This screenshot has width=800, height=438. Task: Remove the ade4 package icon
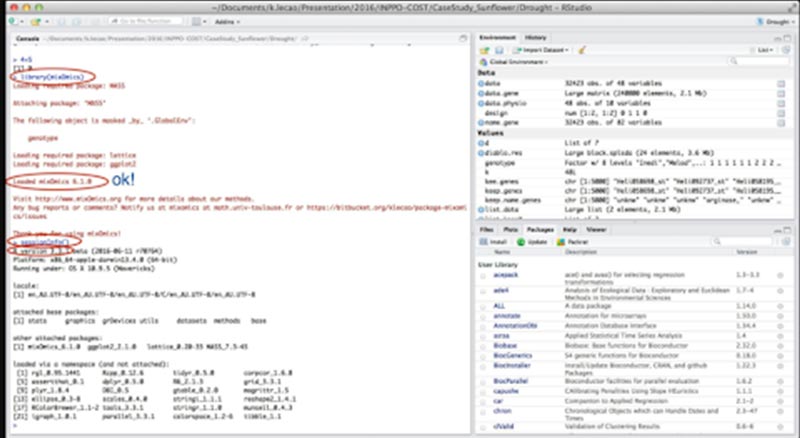780,291
